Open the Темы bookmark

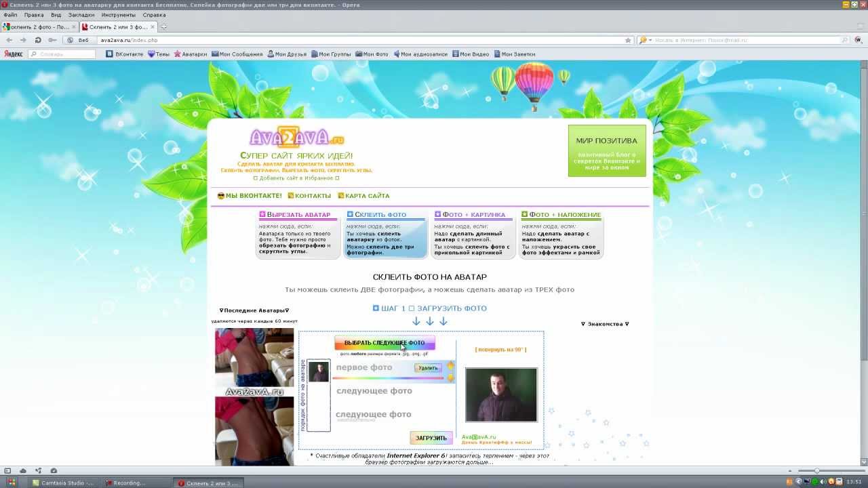(x=159, y=54)
